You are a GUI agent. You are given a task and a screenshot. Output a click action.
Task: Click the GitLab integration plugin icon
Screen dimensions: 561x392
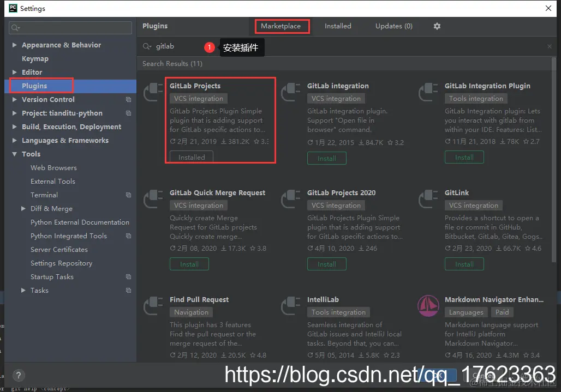tap(290, 92)
